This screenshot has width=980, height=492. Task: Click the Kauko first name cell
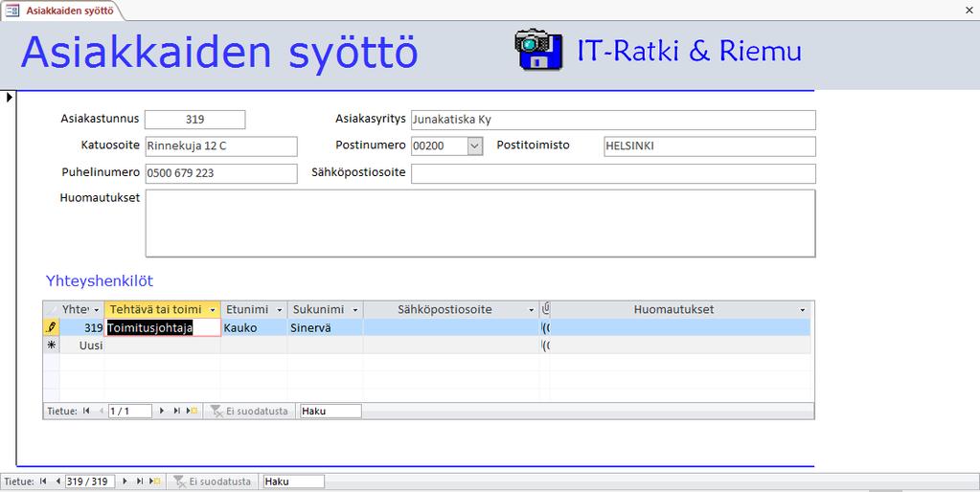[x=255, y=327]
